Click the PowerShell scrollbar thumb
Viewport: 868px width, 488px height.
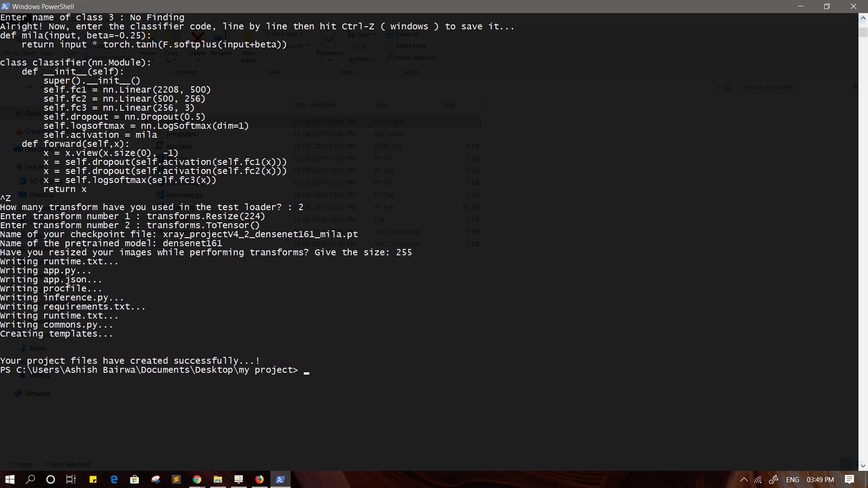[x=863, y=32]
